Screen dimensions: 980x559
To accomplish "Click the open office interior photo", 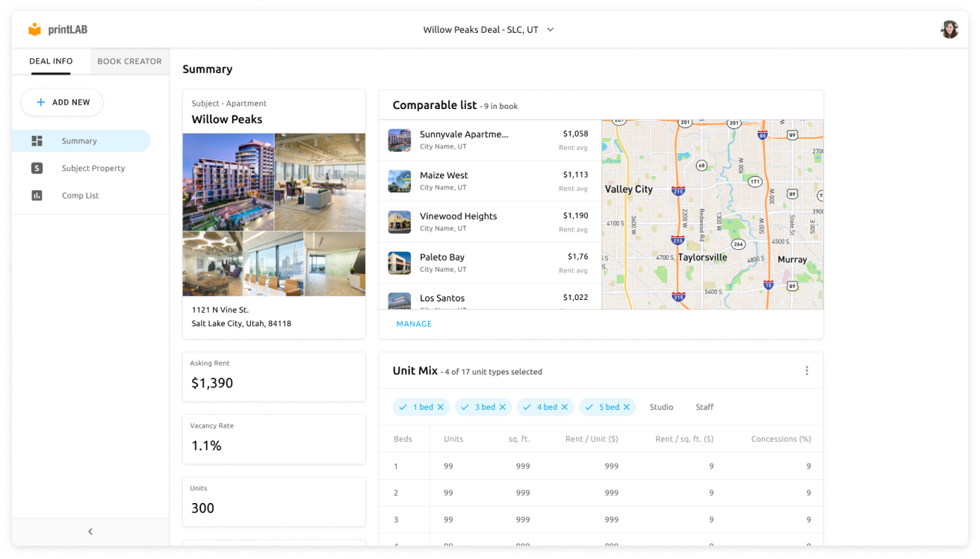I will tap(320, 182).
